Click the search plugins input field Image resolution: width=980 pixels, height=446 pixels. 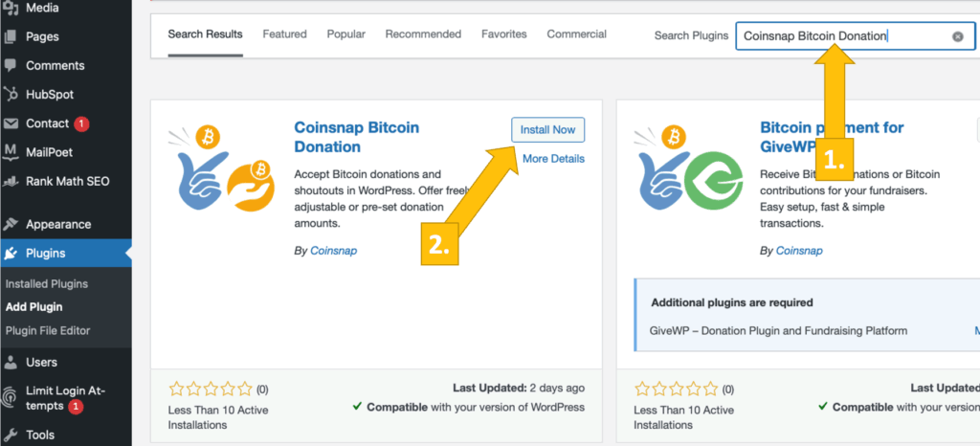tap(842, 36)
